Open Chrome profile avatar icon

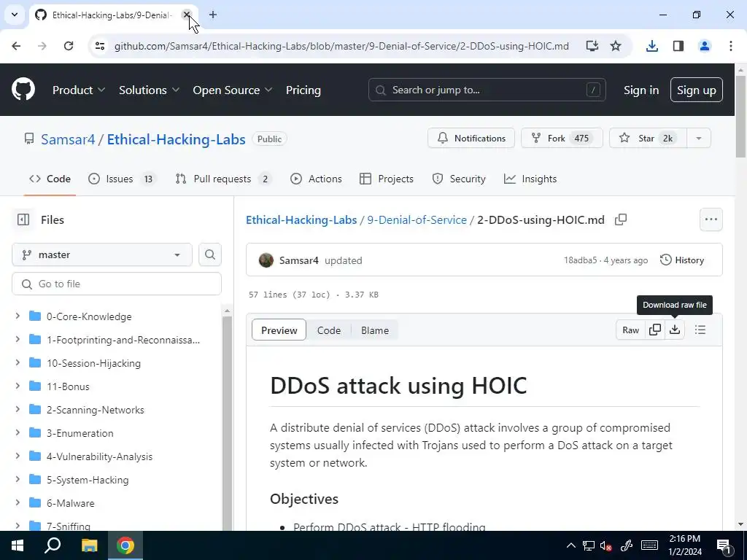704,46
